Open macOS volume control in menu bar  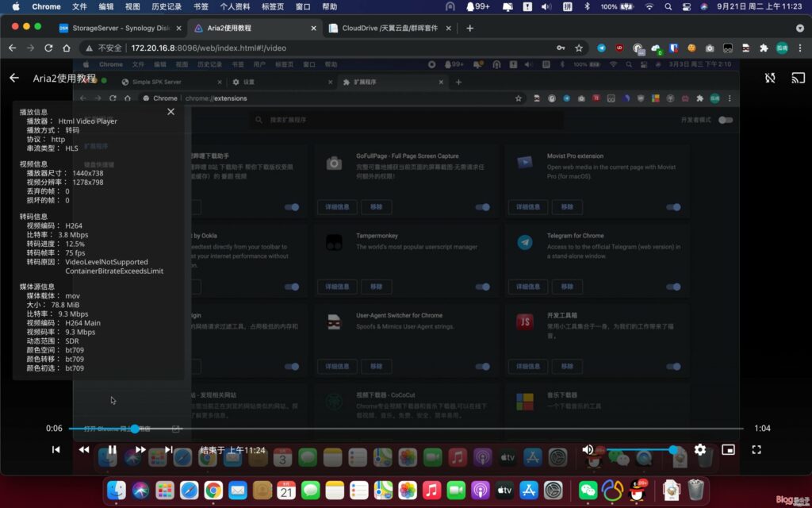[x=546, y=6]
